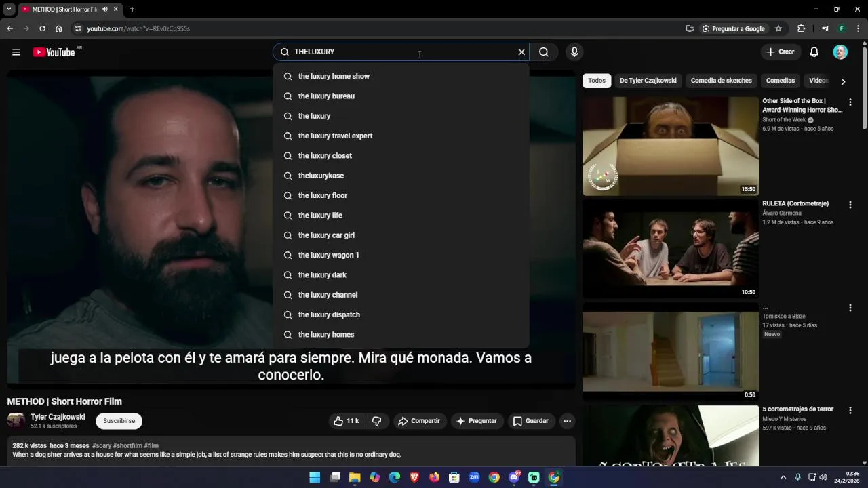Open options for Tomiskoo a Blaze video
The height and width of the screenshot is (488, 868).
850,308
